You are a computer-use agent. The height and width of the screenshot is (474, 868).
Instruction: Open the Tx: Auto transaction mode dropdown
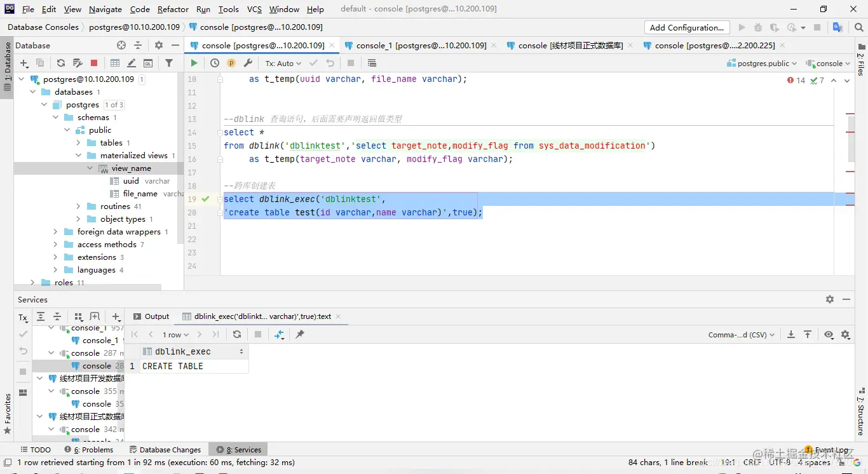click(283, 63)
